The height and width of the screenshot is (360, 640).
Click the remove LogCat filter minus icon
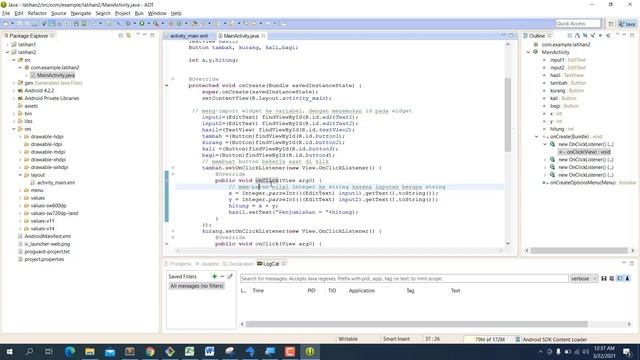[x=222, y=276]
